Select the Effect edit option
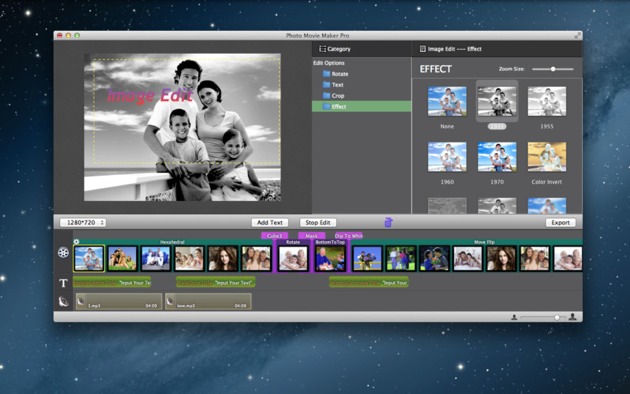 pyautogui.click(x=362, y=106)
